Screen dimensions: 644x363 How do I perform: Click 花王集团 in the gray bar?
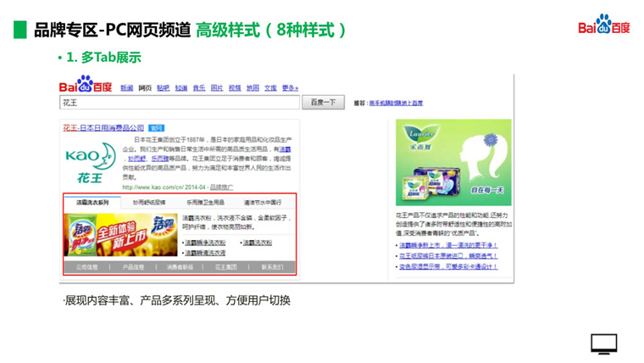(x=226, y=267)
